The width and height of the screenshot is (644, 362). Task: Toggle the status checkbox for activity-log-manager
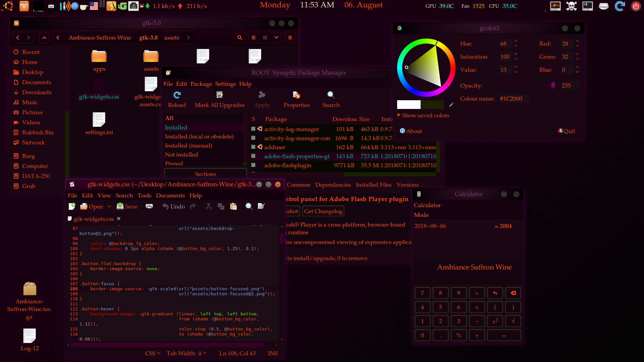click(253, 129)
